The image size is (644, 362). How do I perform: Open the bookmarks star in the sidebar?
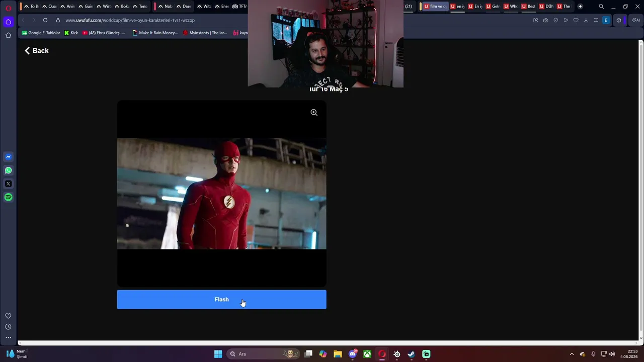[x=8, y=35]
